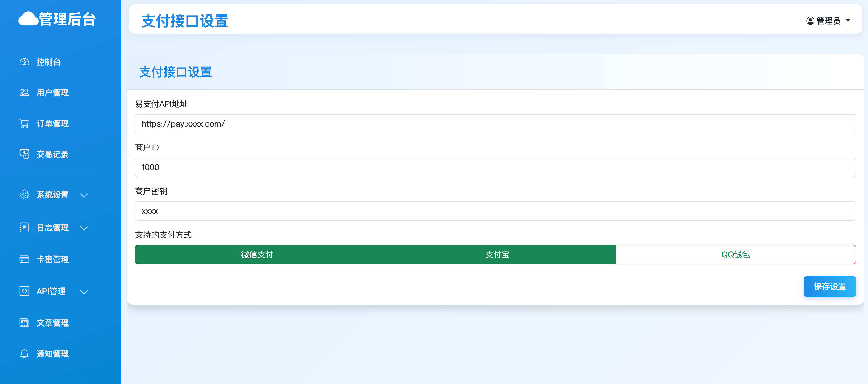Expand the API管理 section
Image resolution: width=868 pixels, height=384 pixels.
coord(84,292)
